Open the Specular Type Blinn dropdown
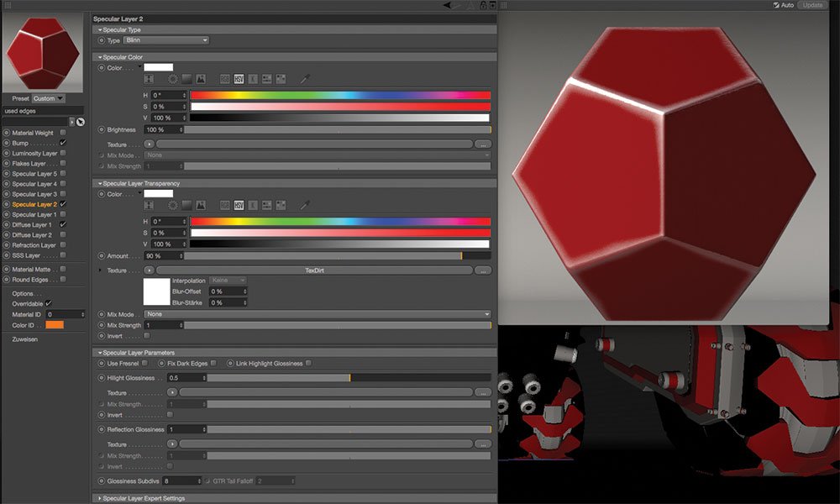Screen dimensions: 840x504 pos(166,40)
